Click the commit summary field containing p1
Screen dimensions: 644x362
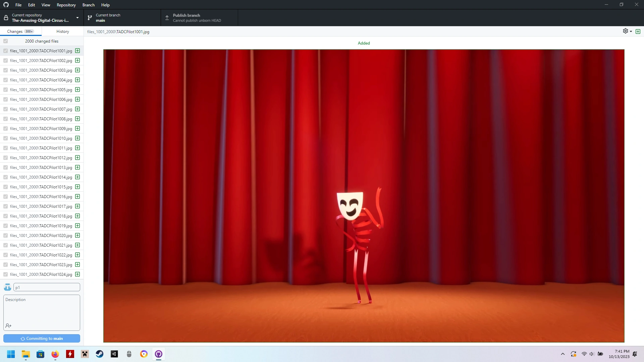[47, 287]
